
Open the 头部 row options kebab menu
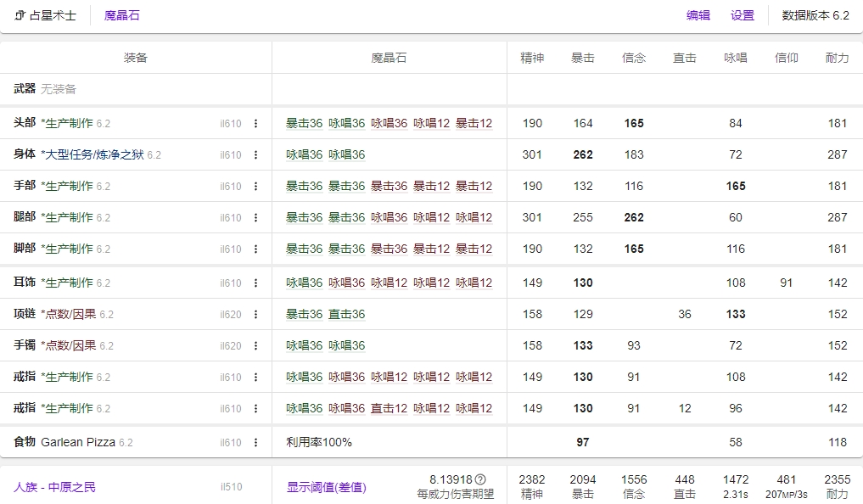click(256, 122)
